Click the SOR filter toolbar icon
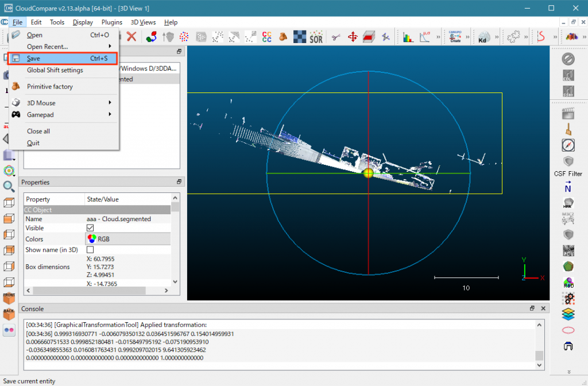This screenshot has width=588, height=386. [x=316, y=37]
